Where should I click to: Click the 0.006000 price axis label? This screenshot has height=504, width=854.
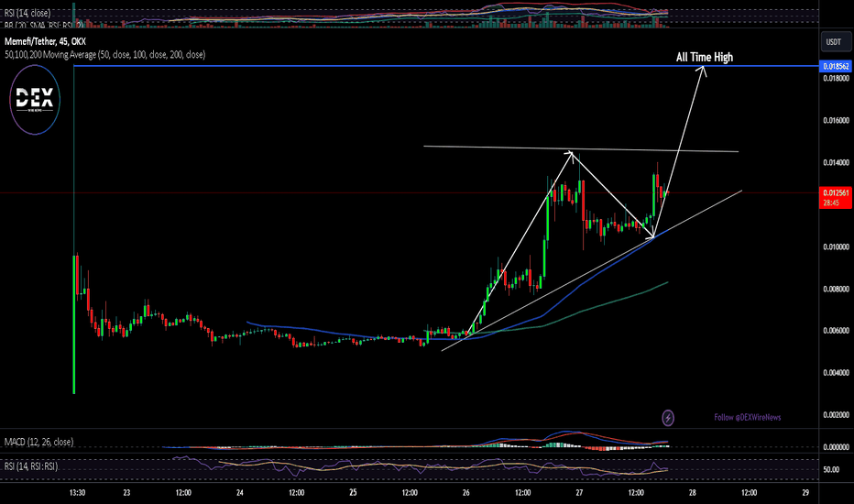point(836,331)
